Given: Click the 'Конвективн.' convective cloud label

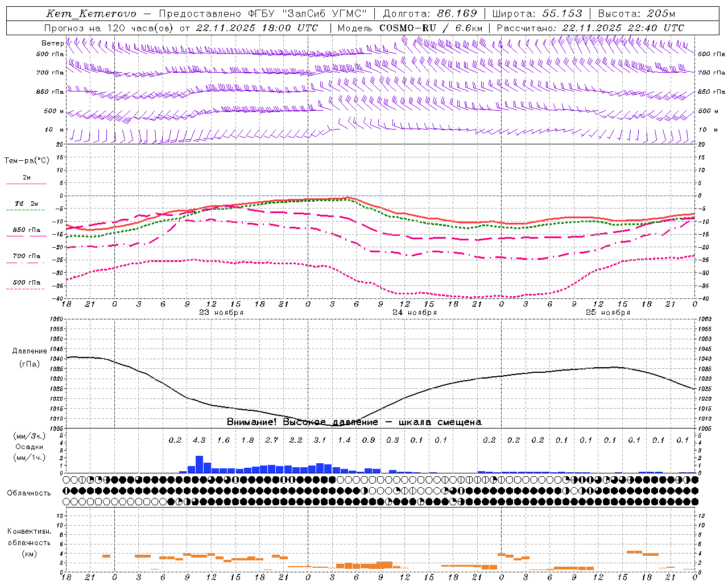Looking at the screenshot, I should [30, 531].
